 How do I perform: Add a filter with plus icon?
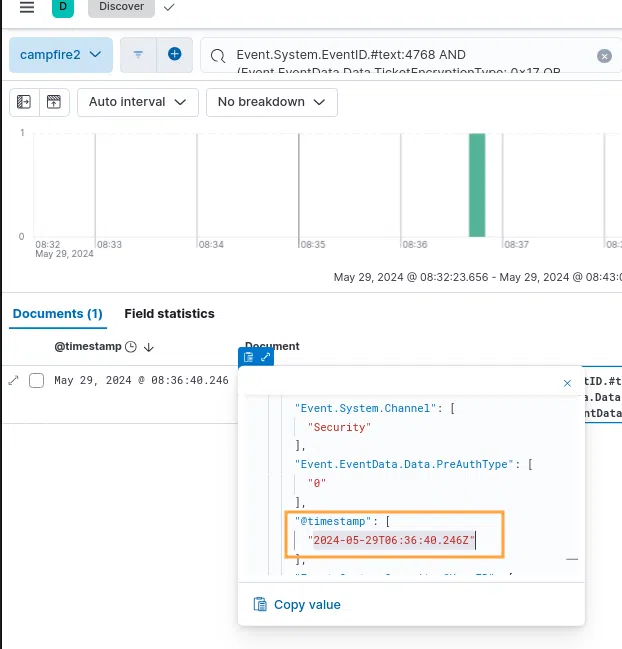[x=174, y=54]
